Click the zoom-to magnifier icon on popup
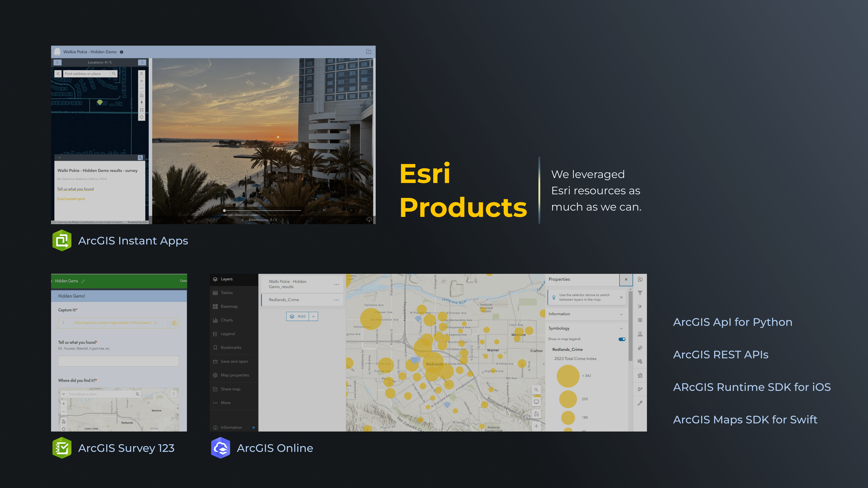 click(140, 158)
